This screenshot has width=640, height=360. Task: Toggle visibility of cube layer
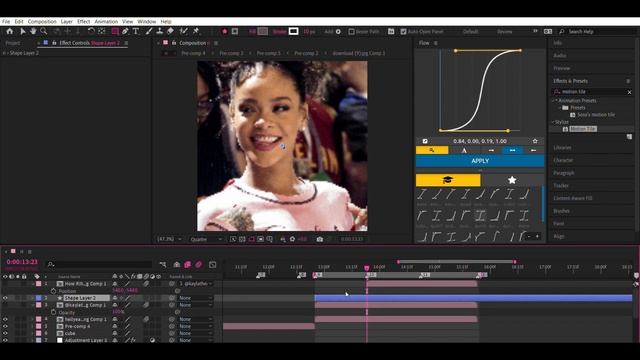click(x=5, y=333)
